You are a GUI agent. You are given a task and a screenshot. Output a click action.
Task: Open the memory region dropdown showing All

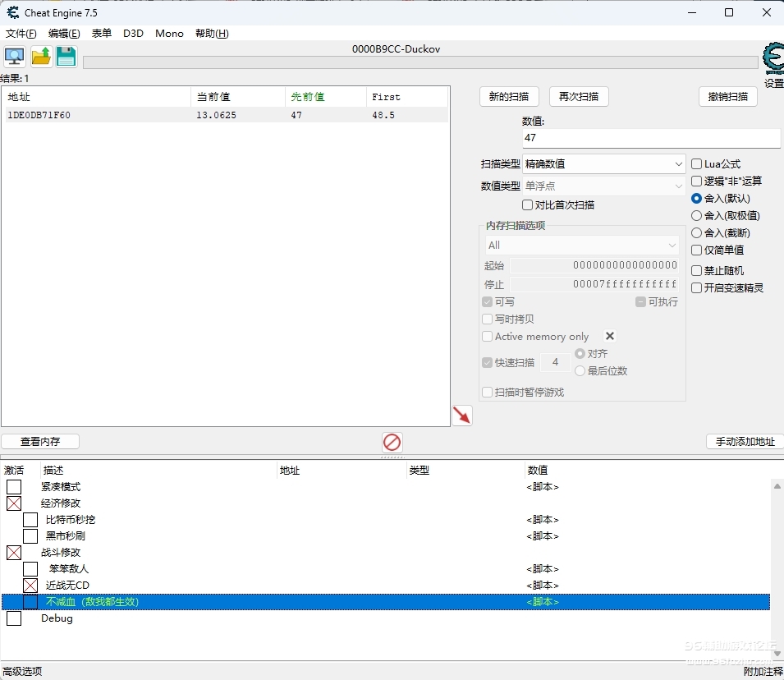click(582, 246)
